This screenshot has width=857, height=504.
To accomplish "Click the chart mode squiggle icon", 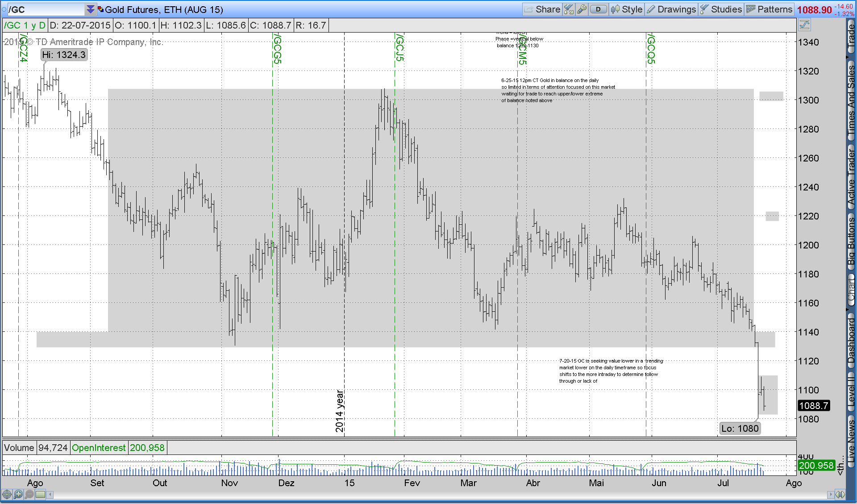I will pos(805,25).
